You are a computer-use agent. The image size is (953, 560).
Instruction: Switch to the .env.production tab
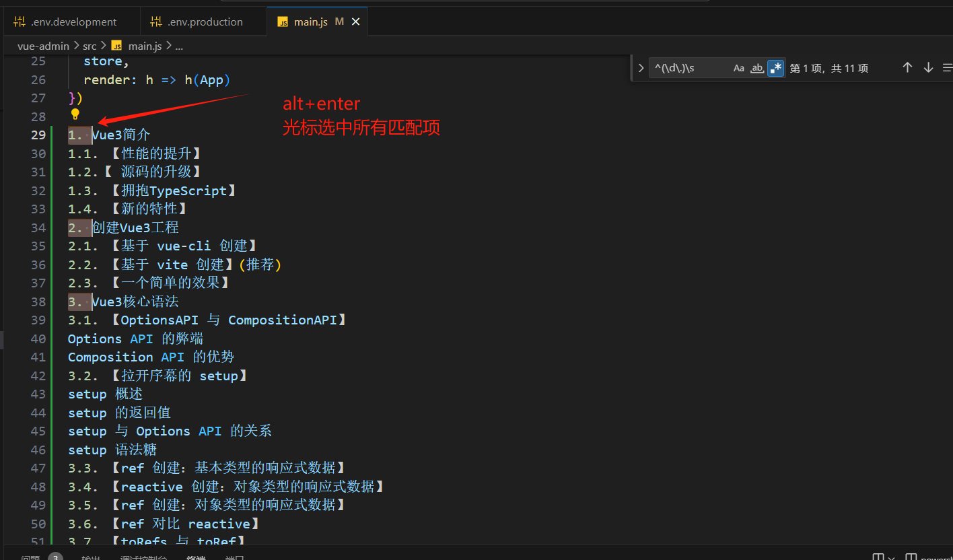(204, 22)
